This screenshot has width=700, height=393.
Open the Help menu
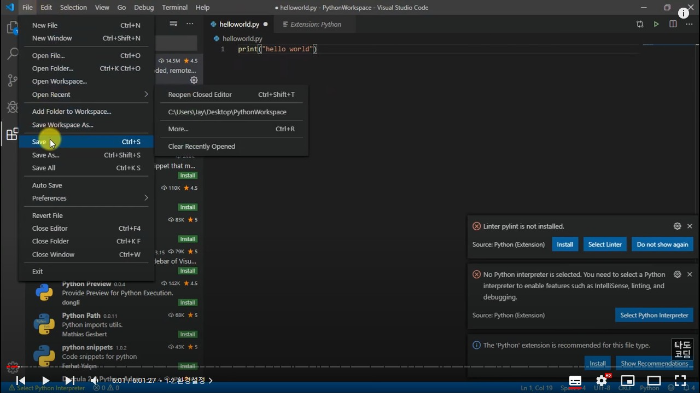point(202,8)
